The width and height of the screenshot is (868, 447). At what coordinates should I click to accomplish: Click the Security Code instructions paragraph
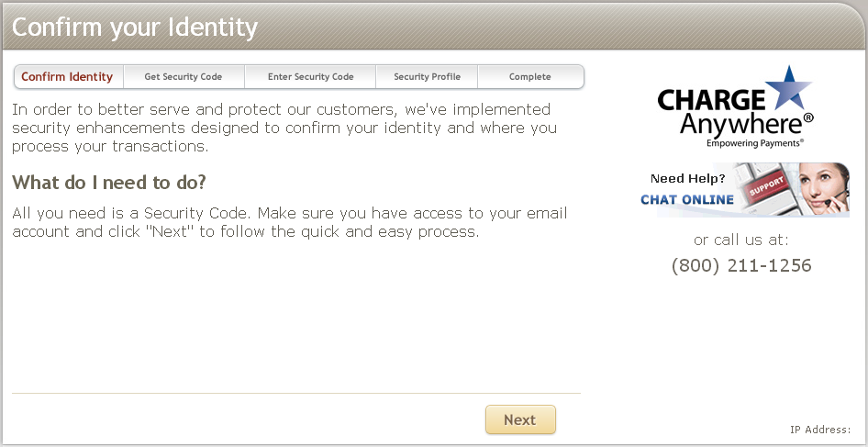click(289, 222)
